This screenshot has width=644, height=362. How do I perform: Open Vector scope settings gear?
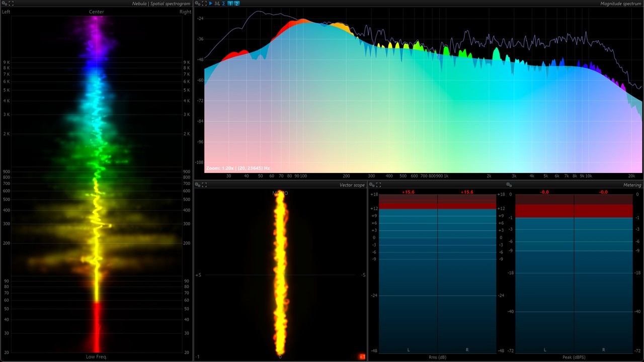click(198, 185)
